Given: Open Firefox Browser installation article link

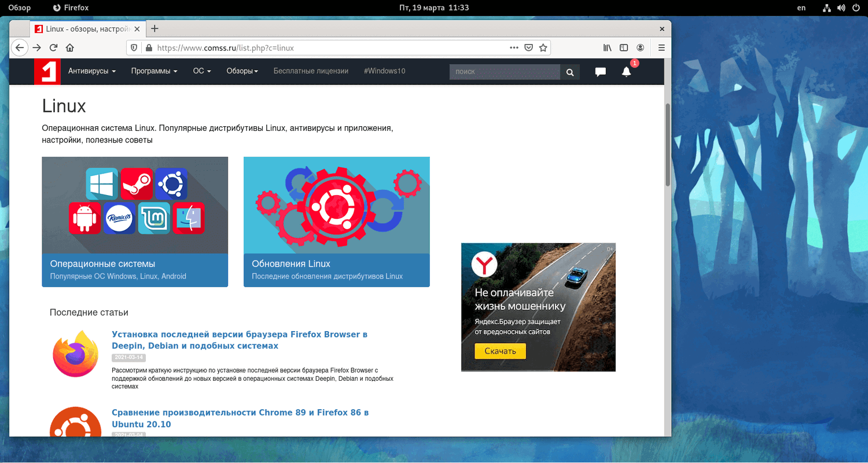Looking at the screenshot, I should [x=240, y=340].
